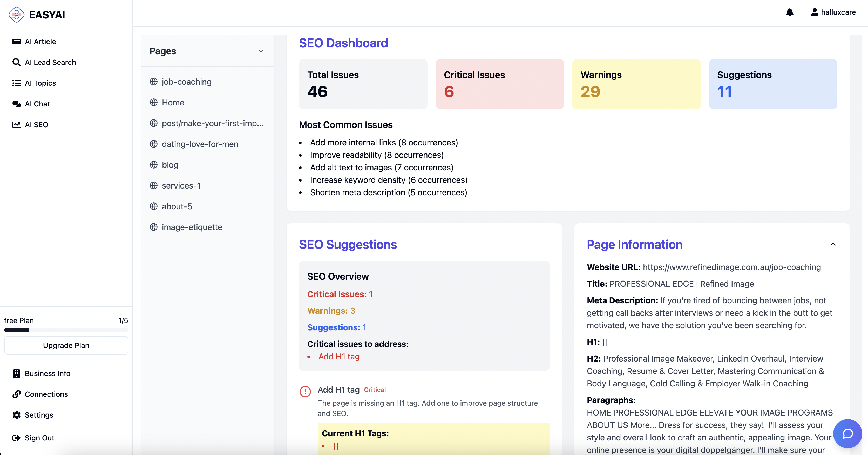
Task: Click globe icon beside job-coaching
Action: 154,82
